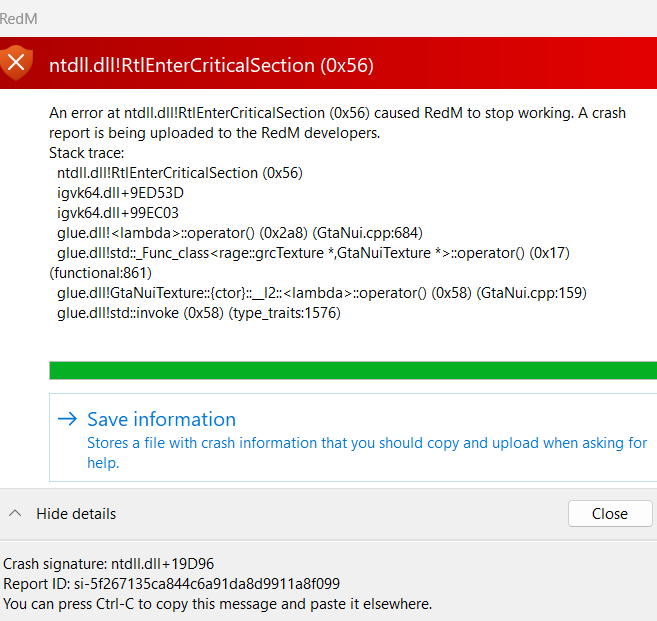
Task: Select the Hide details label
Action: click(x=76, y=514)
